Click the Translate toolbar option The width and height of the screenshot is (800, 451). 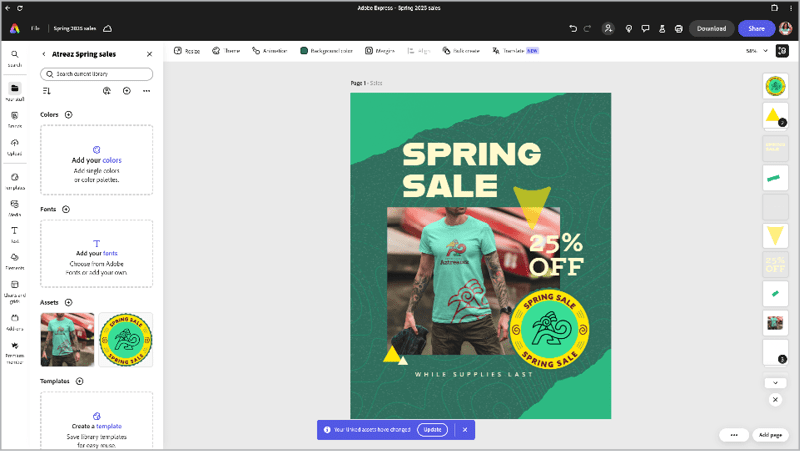(x=515, y=51)
